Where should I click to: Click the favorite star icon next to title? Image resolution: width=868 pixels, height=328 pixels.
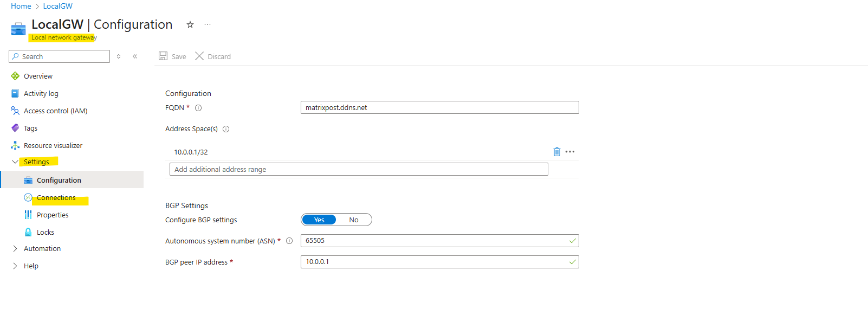[x=190, y=24]
